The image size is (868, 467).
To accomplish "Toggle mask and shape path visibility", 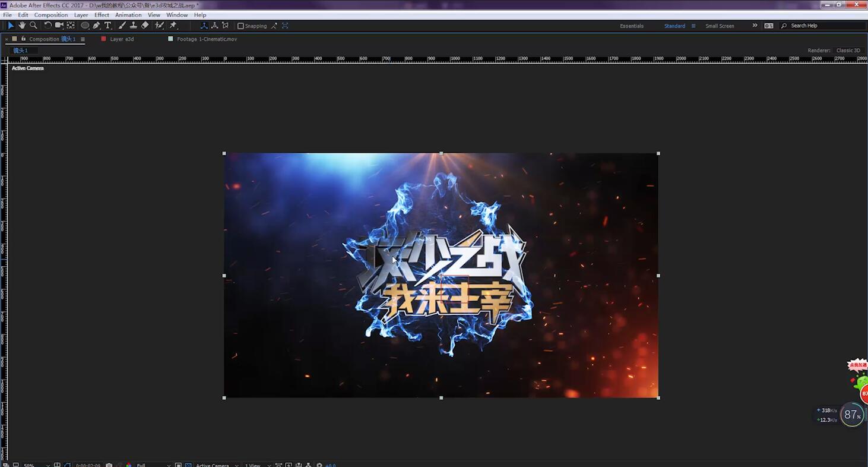I will (x=67, y=465).
